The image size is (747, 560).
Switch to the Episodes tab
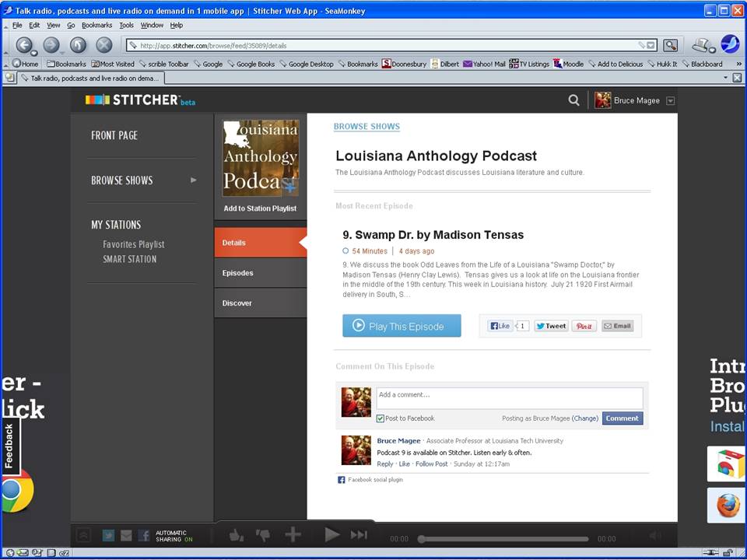pyautogui.click(x=237, y=273)
